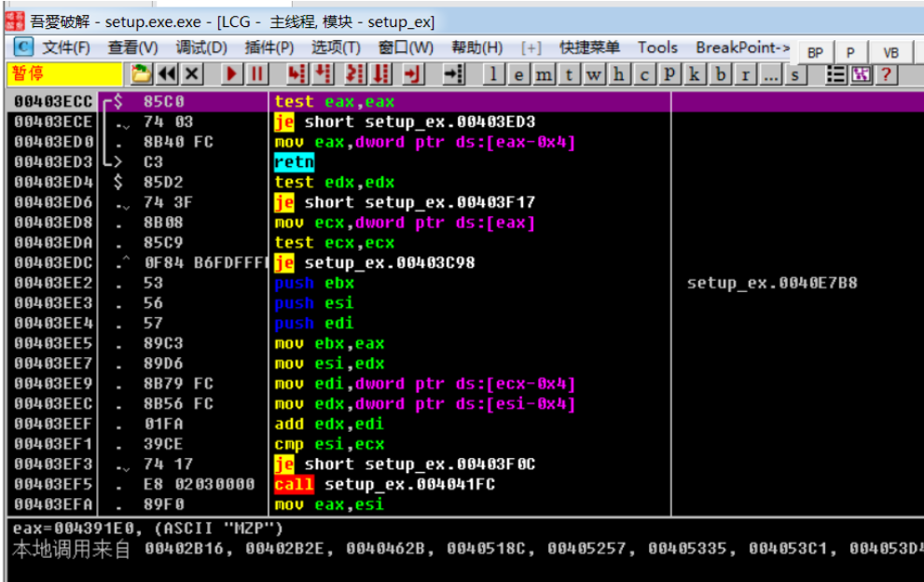Open the 窗口(W) menu
924x582 pixels.
pos(406,48)
